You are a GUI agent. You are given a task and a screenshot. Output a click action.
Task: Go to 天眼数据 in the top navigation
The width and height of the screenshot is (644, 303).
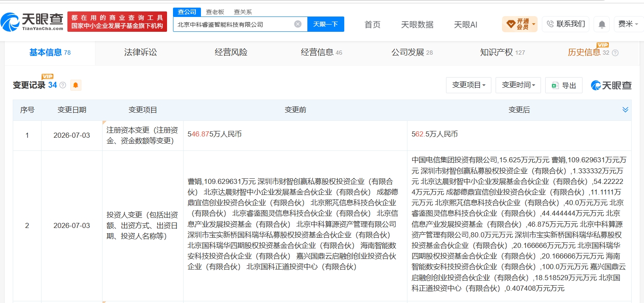pos(417,25)
